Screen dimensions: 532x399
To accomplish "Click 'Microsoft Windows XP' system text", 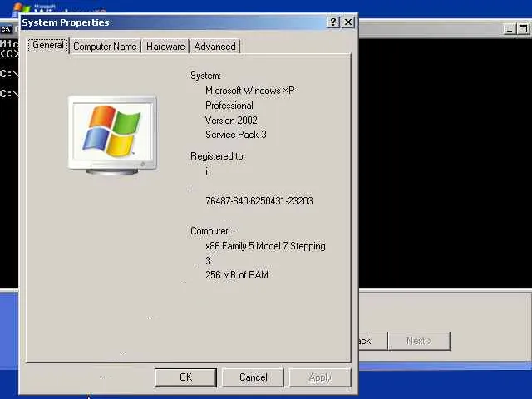I will pos(250,91).
